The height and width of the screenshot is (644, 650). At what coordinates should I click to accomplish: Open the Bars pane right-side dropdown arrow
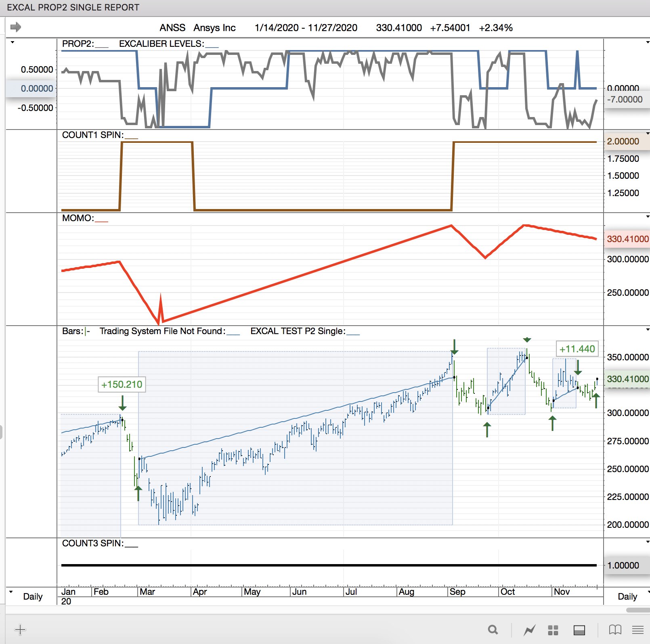[x=647, y=330]
